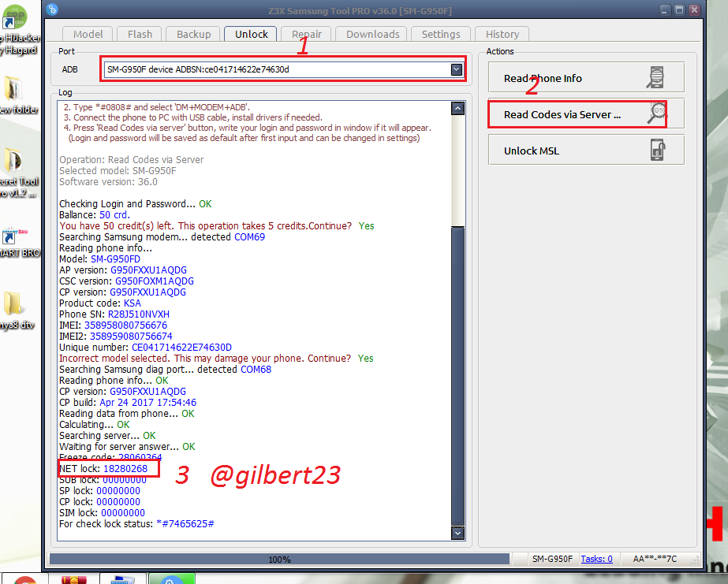Expand the ADB port dropdown arrow
The width and height of the screenshot is (728, 584).
click(457, 69)
